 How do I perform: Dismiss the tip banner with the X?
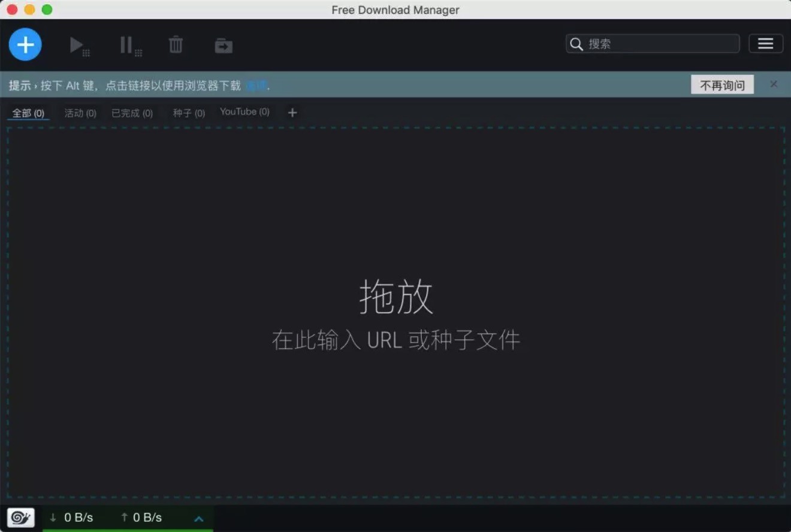[774, 84]
